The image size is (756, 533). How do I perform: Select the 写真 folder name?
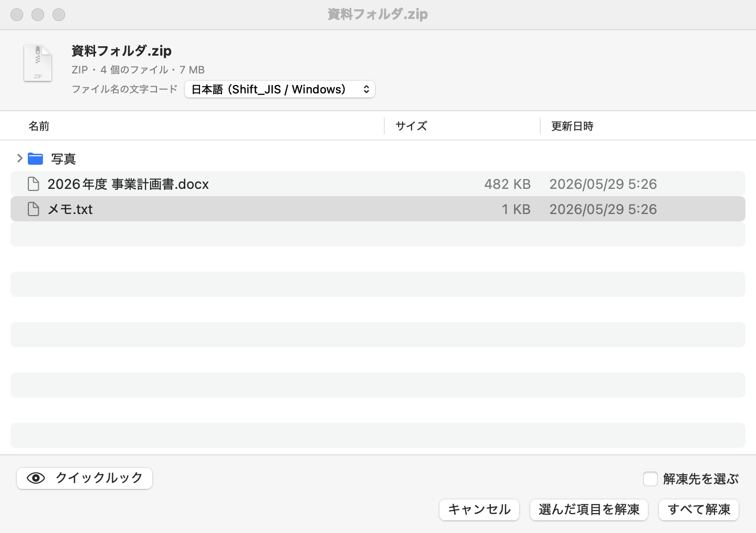click(x=64, y=158)
